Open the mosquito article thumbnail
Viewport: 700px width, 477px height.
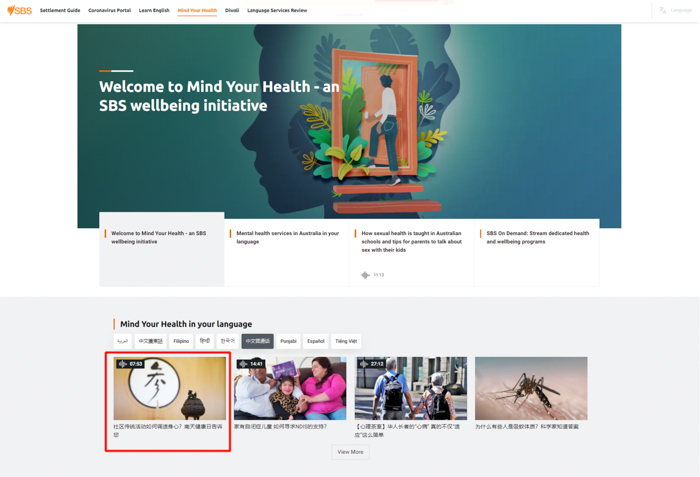point(531,388)
